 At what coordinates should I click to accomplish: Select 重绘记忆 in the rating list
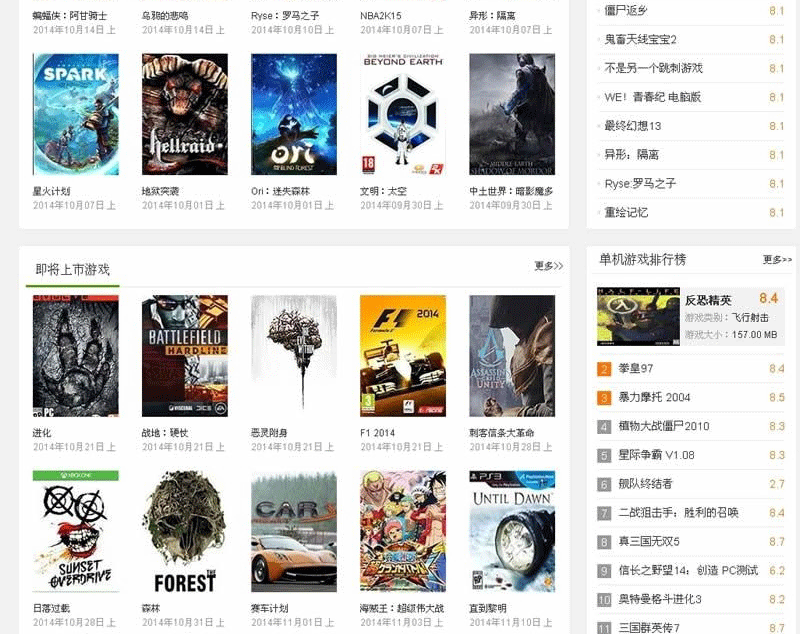(626, 213)
